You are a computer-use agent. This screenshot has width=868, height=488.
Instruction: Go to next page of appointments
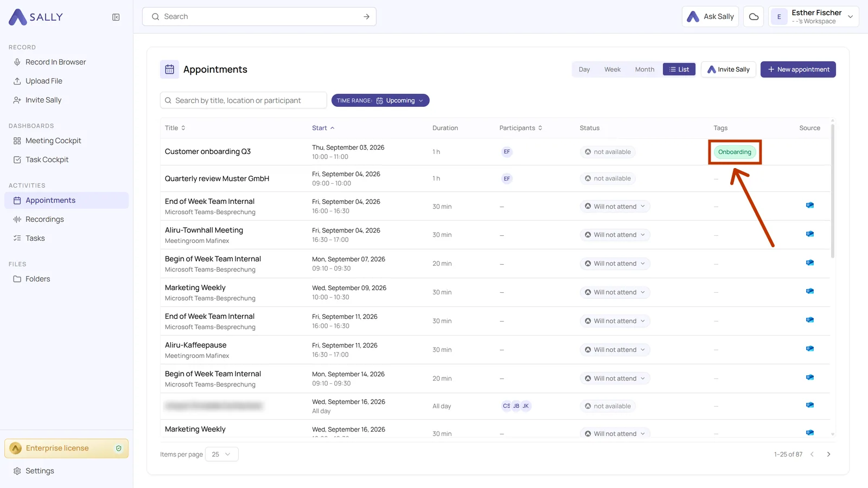(828, 454)
